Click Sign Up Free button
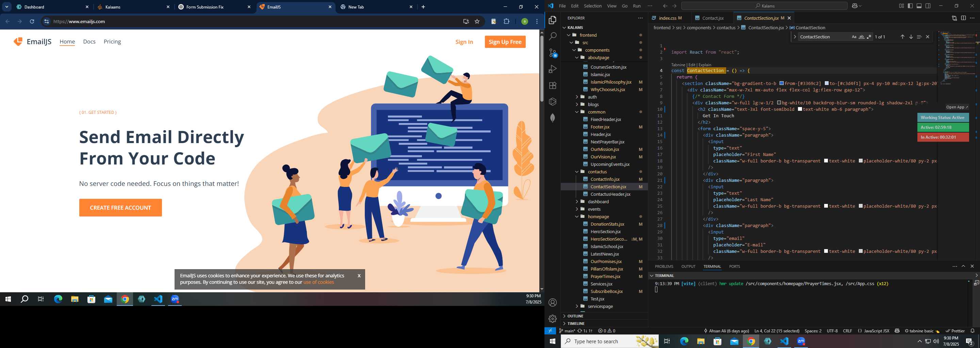980x348 pixels. [505, 42]
